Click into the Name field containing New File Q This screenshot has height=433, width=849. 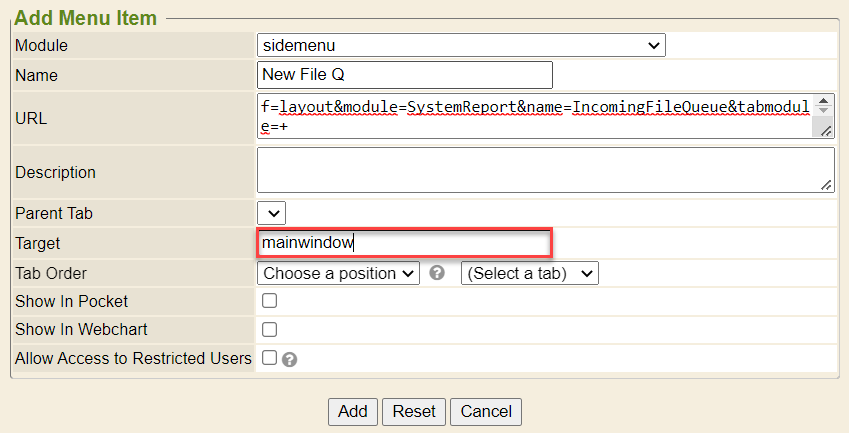404,75
